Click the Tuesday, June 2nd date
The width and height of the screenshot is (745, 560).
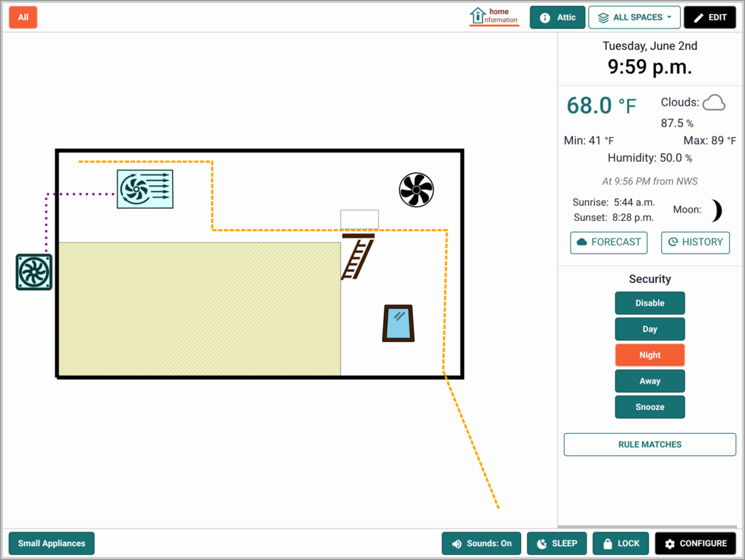(649, 46)
